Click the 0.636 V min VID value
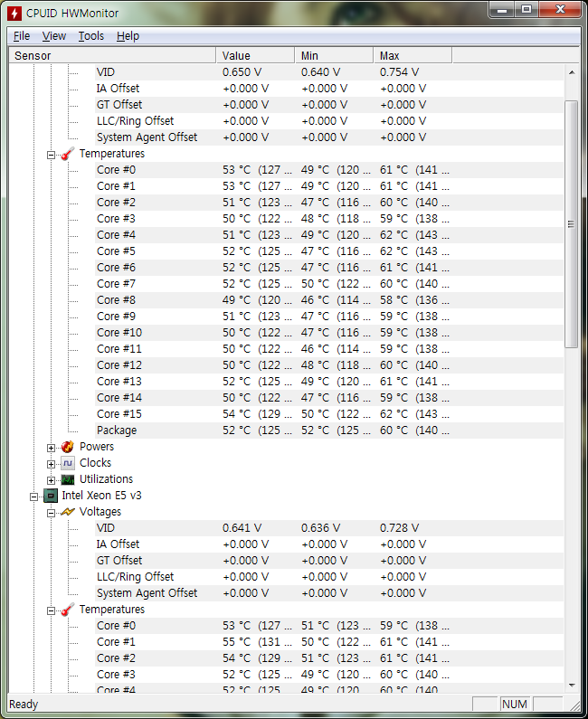The image size is (588, 719). [320, 528]
